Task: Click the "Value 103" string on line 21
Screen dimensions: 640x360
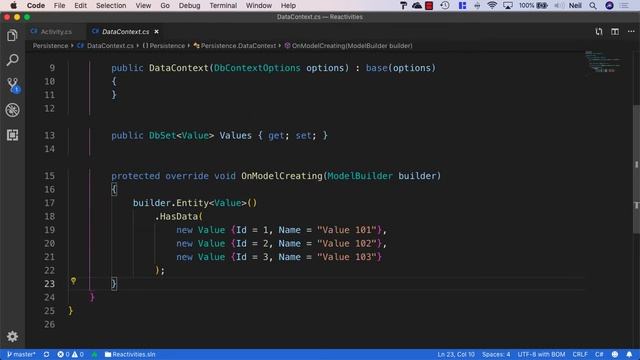Action: click(347, 257)
